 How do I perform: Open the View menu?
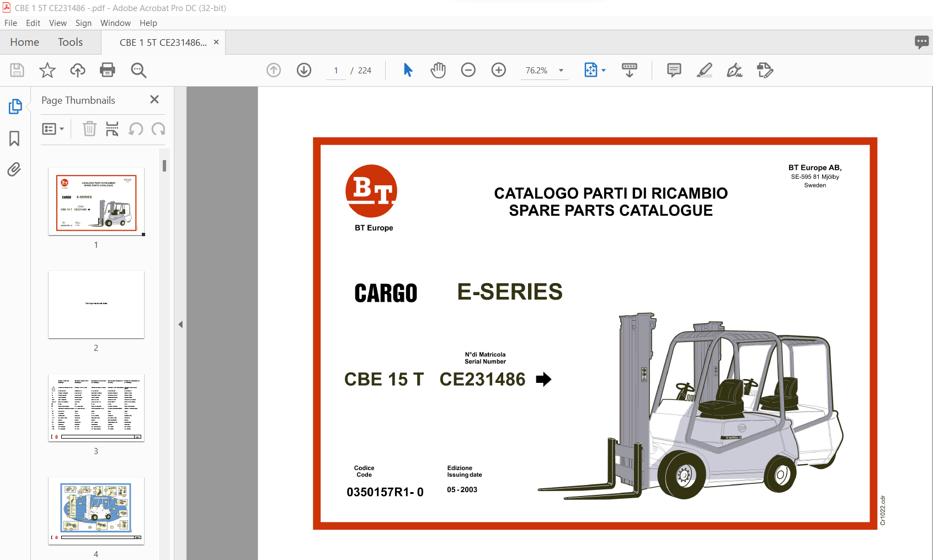(x=58, y=23)
